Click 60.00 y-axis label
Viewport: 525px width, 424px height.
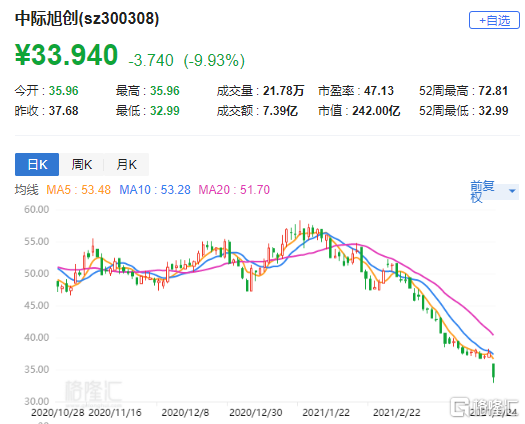point(36,210)
